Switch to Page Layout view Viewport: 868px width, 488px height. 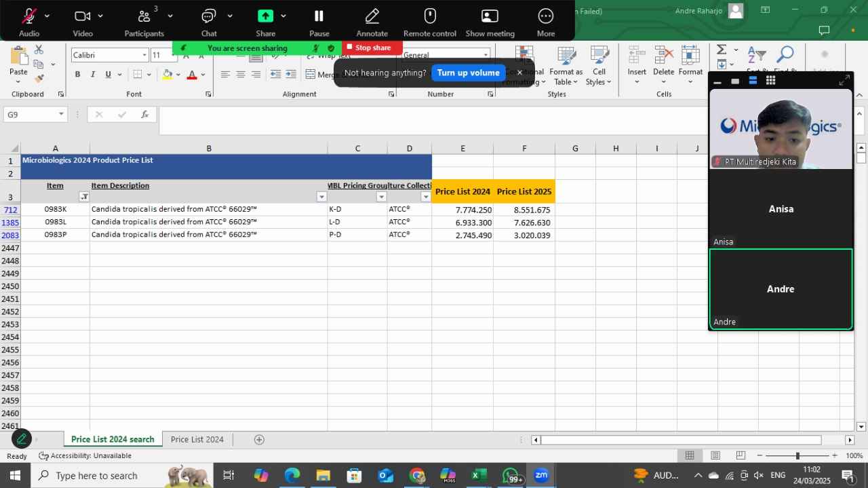(715, 455)
